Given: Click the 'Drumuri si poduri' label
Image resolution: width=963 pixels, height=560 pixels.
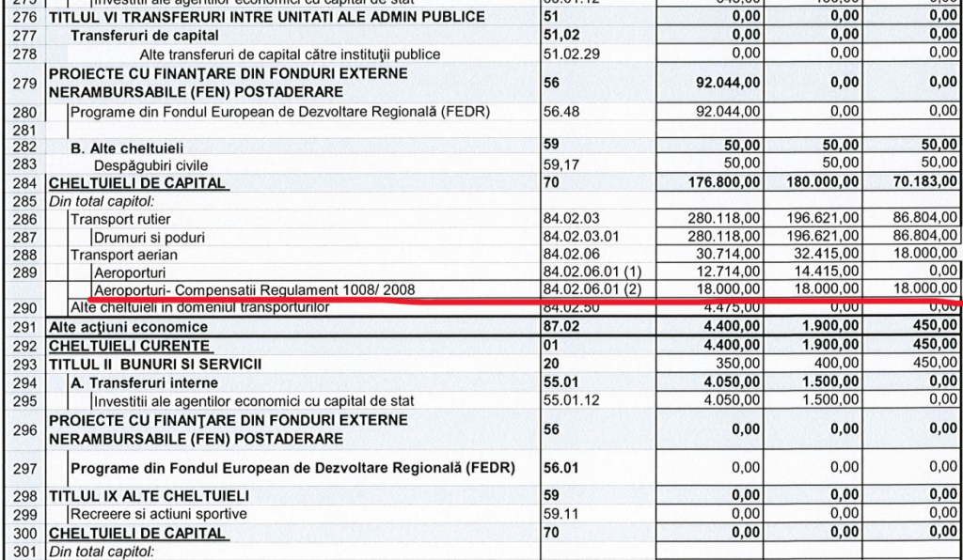Looking at the screenshot, I should click(x=150, y=238).
